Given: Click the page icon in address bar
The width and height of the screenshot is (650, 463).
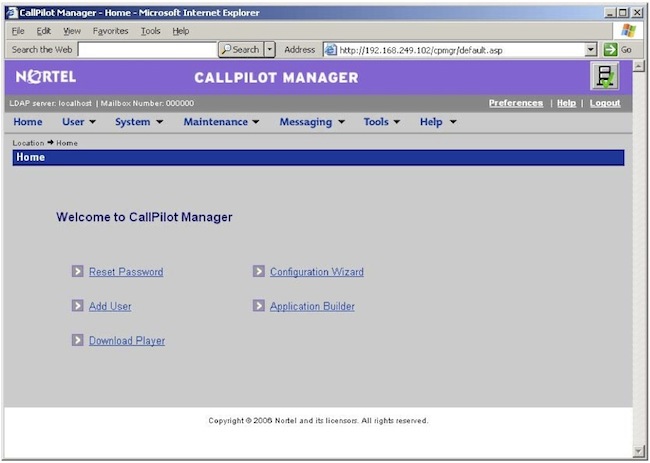Looking at the screenshot, I should point(330,50).
